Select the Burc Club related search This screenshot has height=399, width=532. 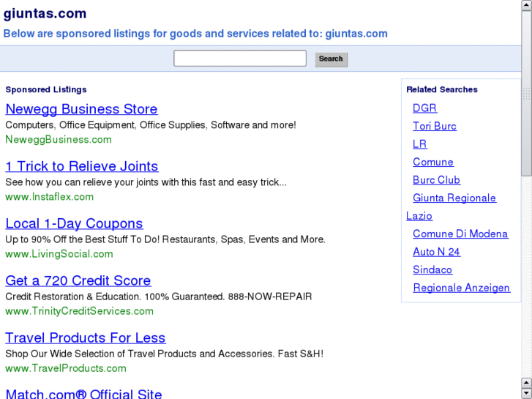(x=437, y=180)
